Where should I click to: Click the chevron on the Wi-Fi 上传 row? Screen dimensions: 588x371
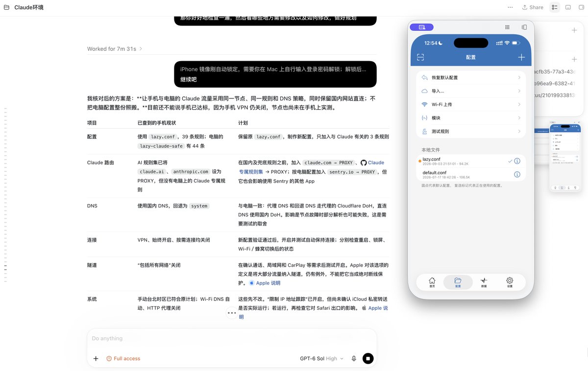coord(519,104)
